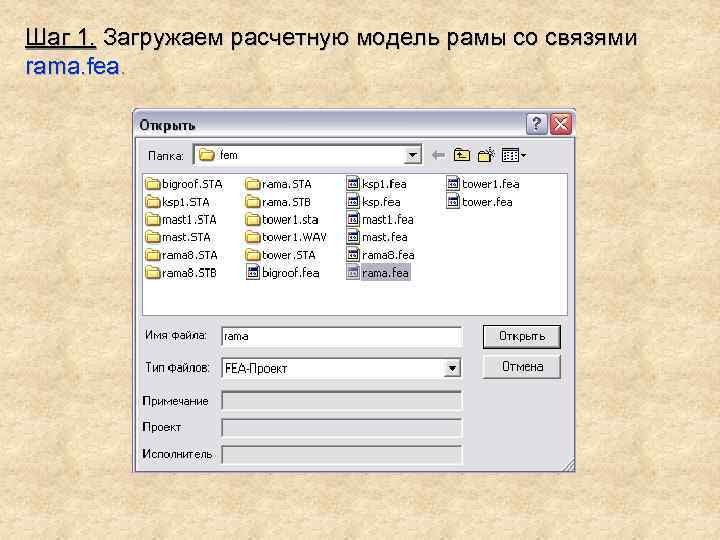
Task: Click the FEA-Проект file type text
Action: click(x=256, y=368)
